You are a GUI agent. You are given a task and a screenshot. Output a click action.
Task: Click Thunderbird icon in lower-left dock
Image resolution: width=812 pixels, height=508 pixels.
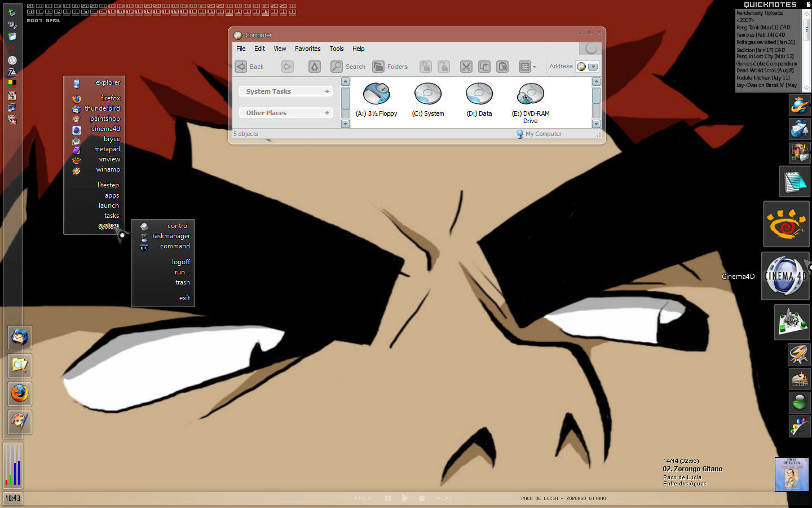pyautogui.click(x=20, y=338)
